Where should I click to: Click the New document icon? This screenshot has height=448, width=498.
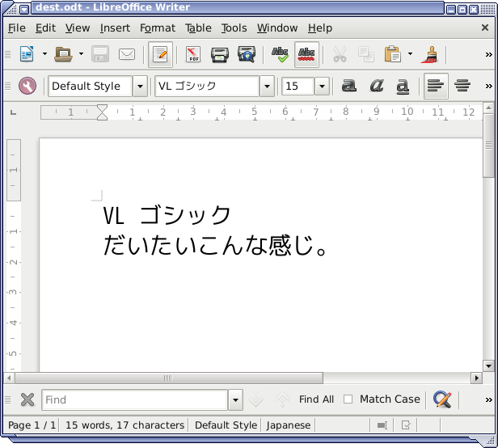[x=27, y=54]
